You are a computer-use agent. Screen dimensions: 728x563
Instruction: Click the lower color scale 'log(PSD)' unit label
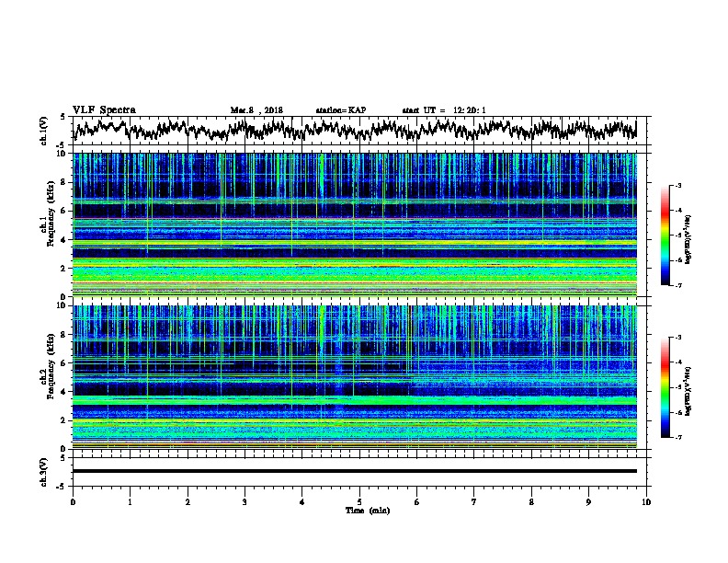click(x=688, y=391)
